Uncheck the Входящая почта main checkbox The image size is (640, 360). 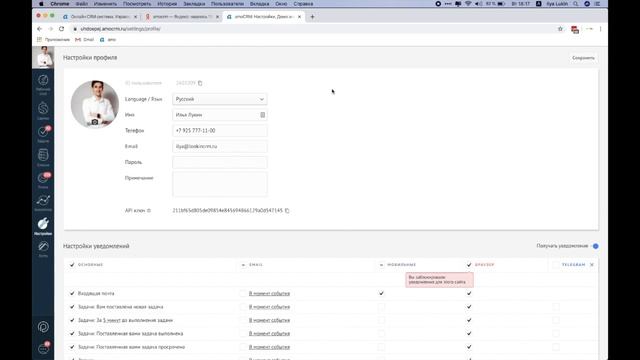pos(72,293)
